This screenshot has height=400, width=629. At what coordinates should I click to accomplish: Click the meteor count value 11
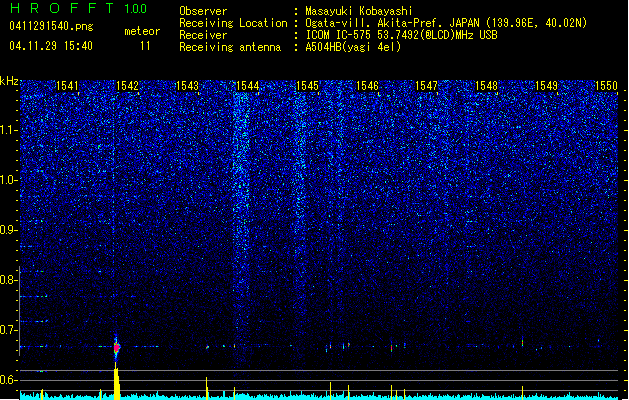click(x=145, y=46)
